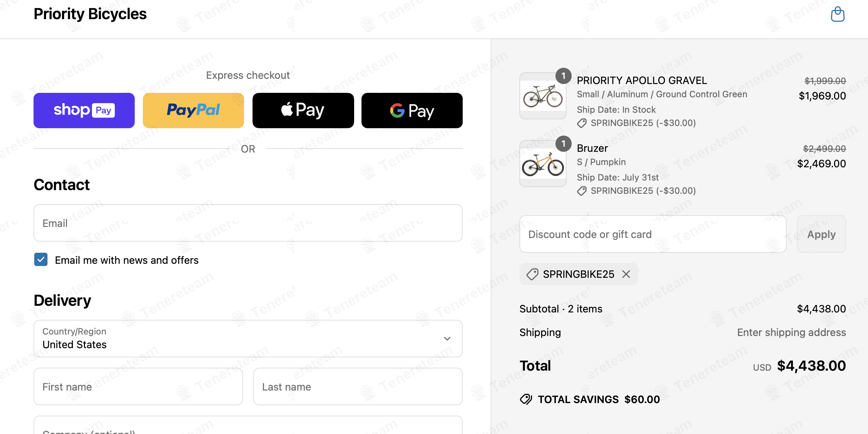868x434 pixels.
Task: Click the Email input field
Action: [248, 223]
